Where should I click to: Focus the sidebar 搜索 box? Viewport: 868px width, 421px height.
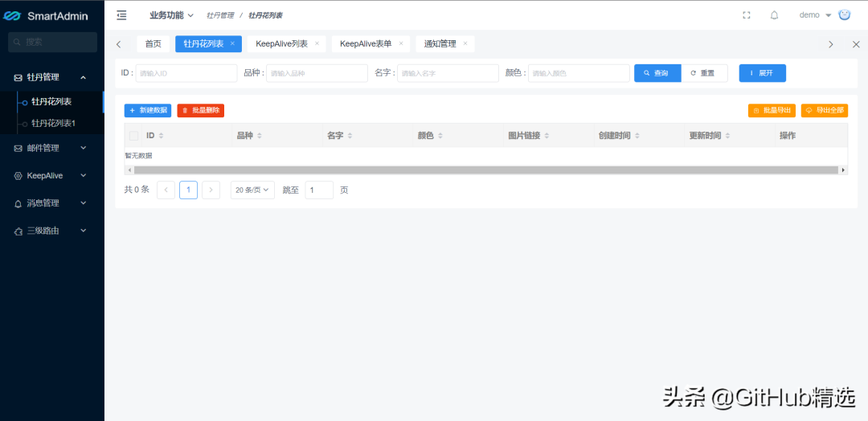pos(52,42)
